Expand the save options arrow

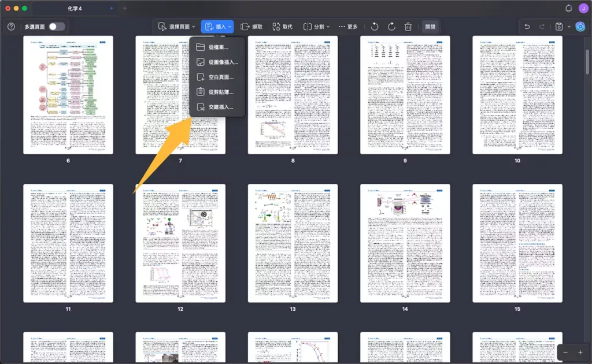pos(569,27)
